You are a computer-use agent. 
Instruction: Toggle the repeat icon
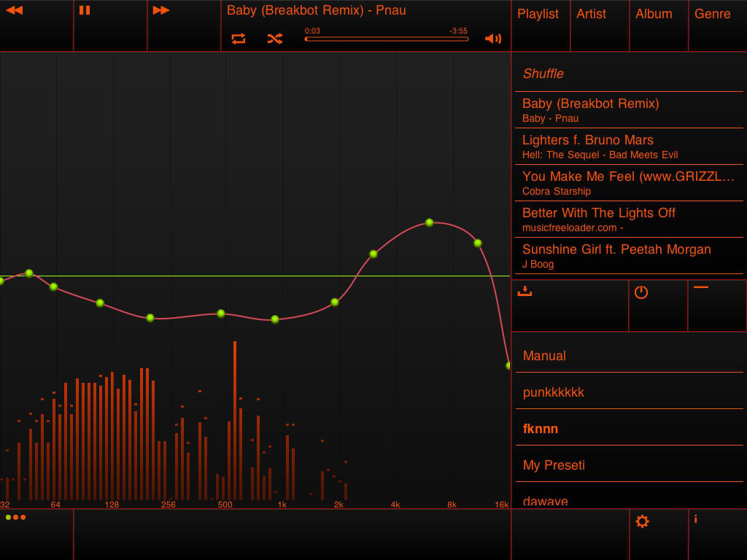pyautogui.click(x=239, y=39)
